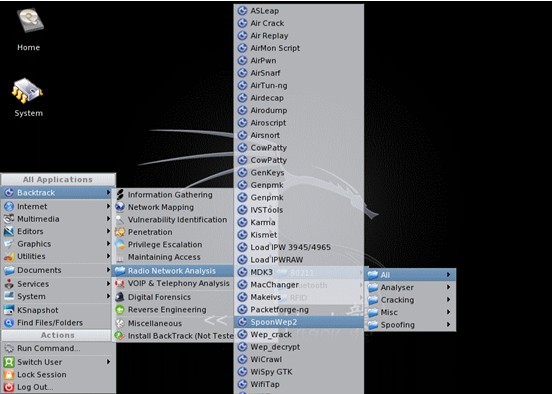This screenshot has width=552, height=394.
Task: Open the System menu category
Action: [x=58, y=296]
